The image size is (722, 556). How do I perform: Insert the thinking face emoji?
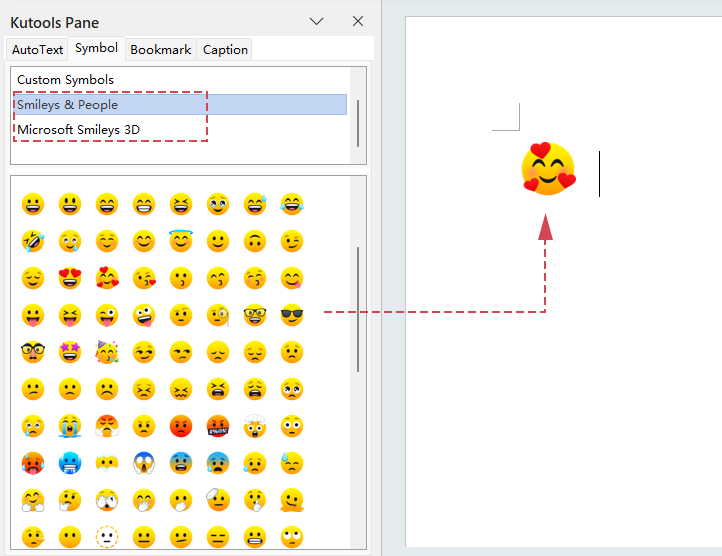(x=70, y=500)
